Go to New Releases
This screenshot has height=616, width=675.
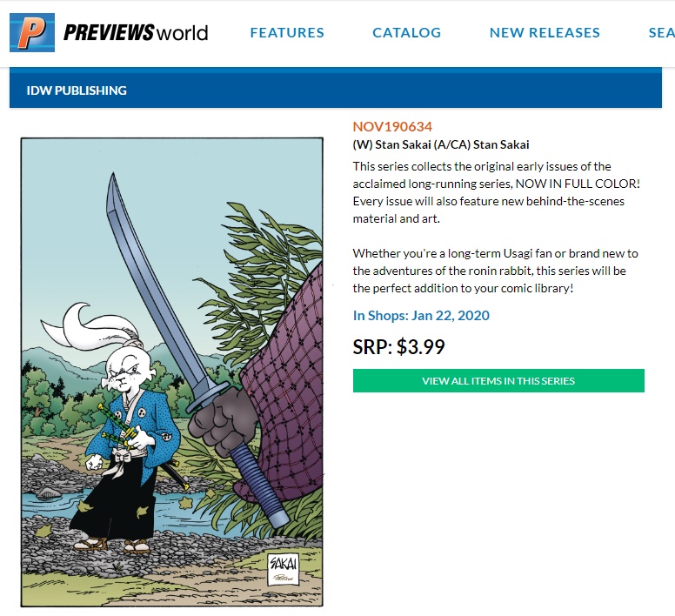[545, 33]
